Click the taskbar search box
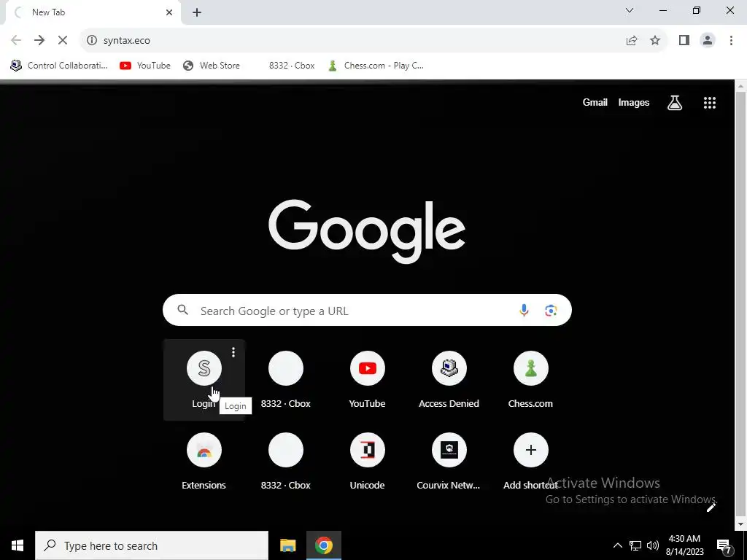Screen dimensions: 747x560 (x=152, y=545)
